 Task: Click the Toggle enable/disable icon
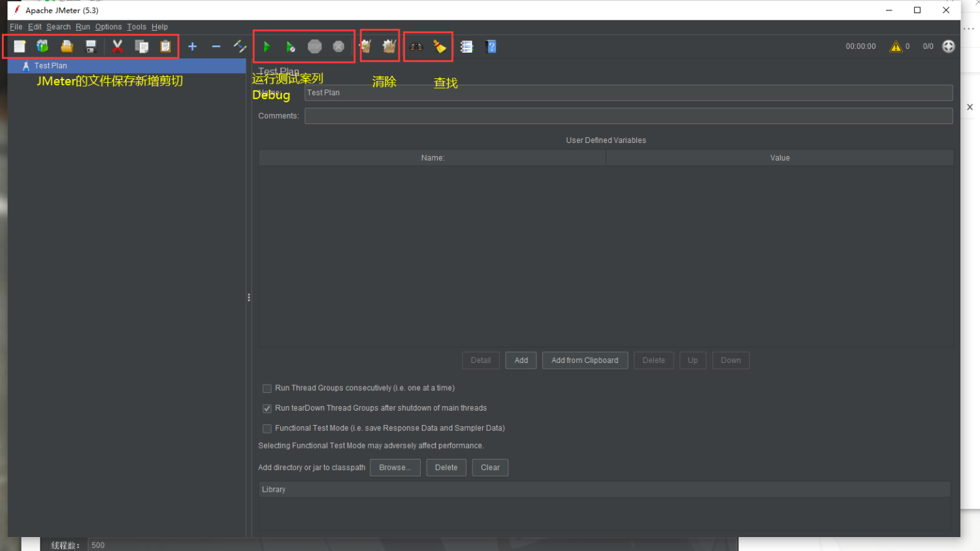point(240,46)
